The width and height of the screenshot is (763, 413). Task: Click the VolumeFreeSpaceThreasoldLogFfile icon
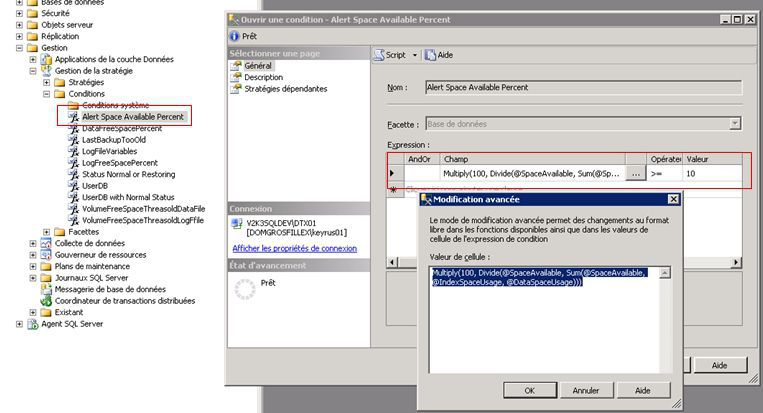(73, 220)
